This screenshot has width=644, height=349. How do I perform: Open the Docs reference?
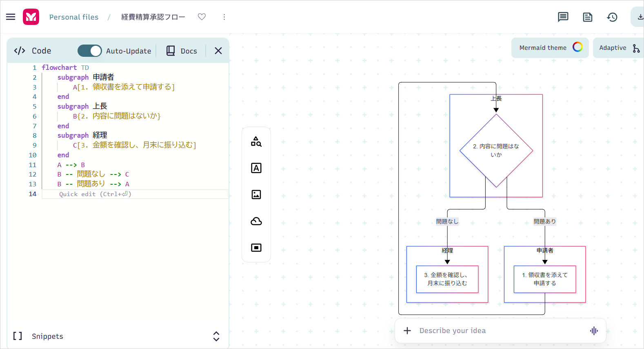pyautogui.click(x=182, y=51)
